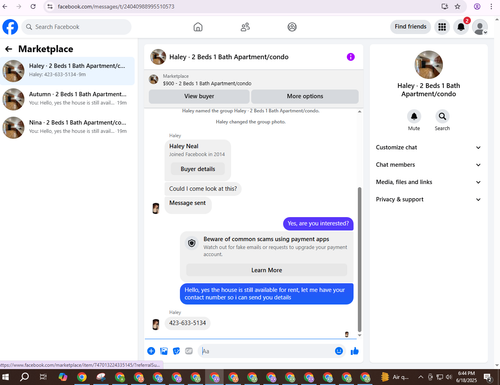The height and width of the screenshot is (385, 500).
Task: Show hidden system tray icons chevron
Action: click(421, 377)
